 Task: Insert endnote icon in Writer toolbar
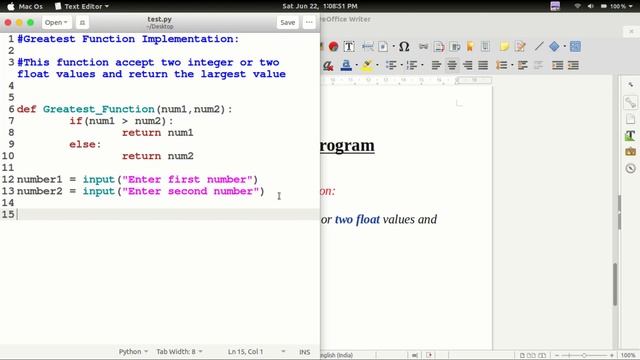pyautogui.click(x=455, y=47)
